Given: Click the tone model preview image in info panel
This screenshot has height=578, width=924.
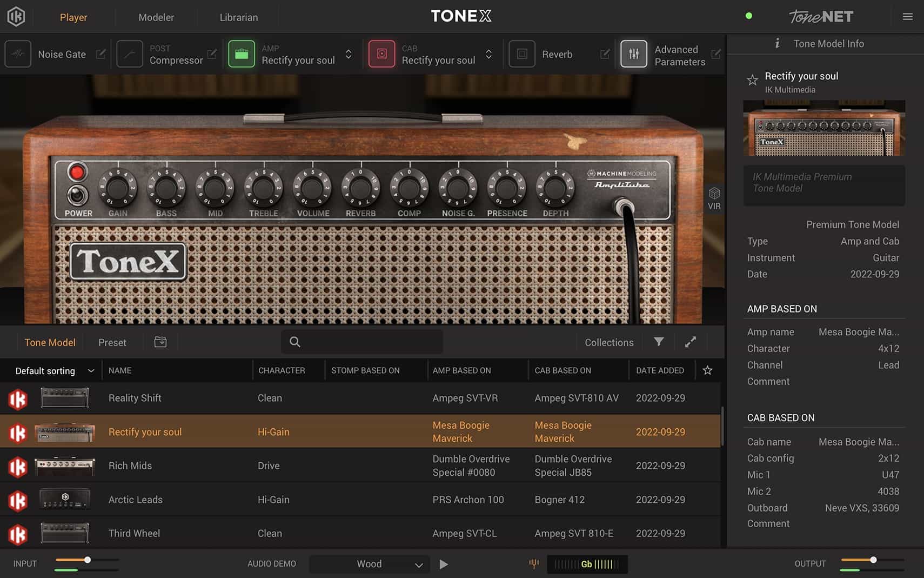Looking at the screenshot, I should click(824, 128).
